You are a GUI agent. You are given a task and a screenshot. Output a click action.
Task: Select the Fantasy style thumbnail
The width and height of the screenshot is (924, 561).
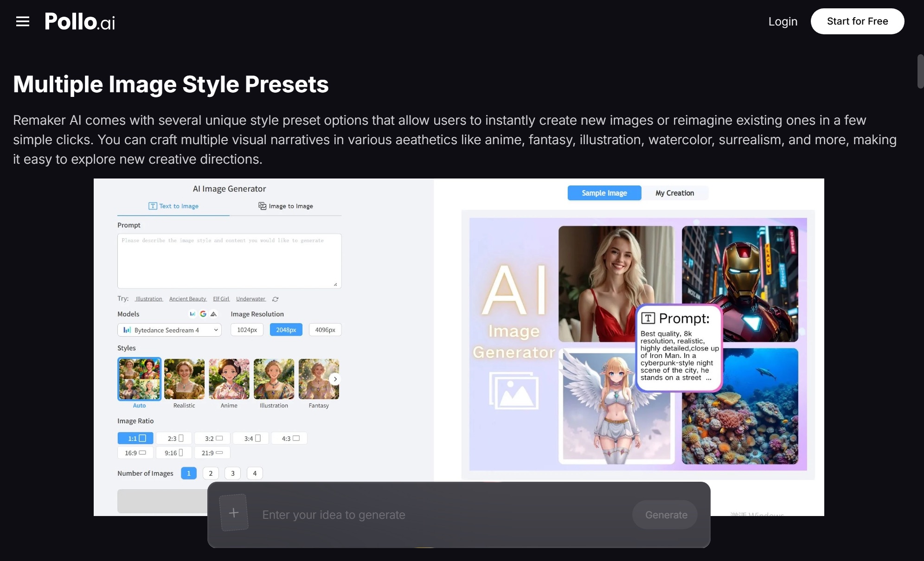click(319, 379)
